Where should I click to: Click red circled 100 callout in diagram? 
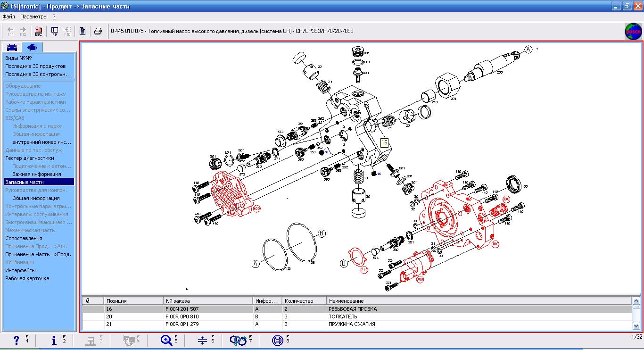click(x=495, y=245)
